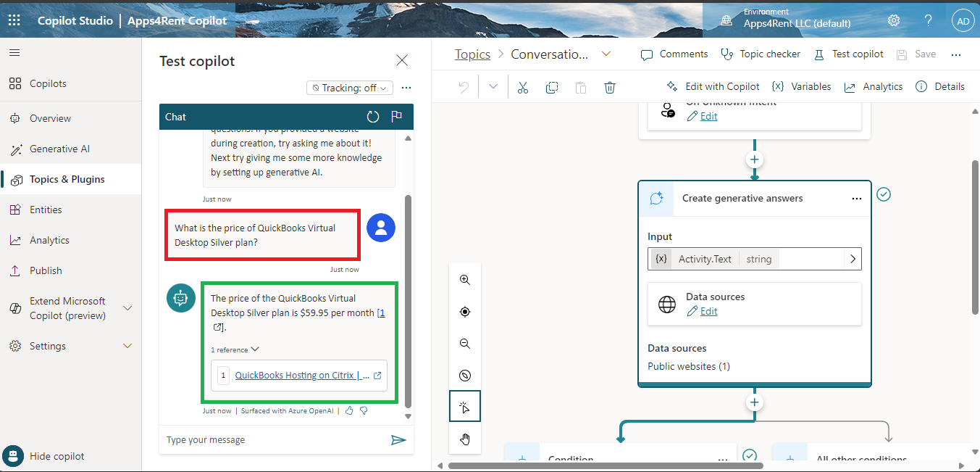Expand Extend Microsoft Copilot section
The image size is (980, 472).
128,308
